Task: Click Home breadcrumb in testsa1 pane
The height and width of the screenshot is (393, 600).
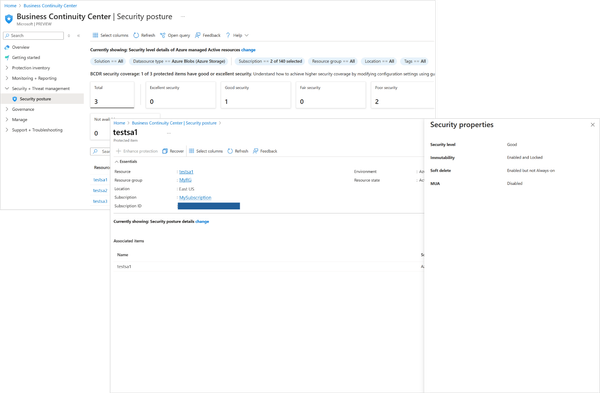Action: click(x=119, y=123)
